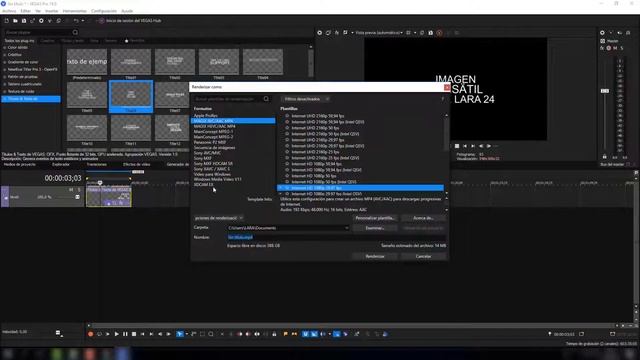
Task: Click the Undo arrow in the toolbar
Action: tap(76, 20)
